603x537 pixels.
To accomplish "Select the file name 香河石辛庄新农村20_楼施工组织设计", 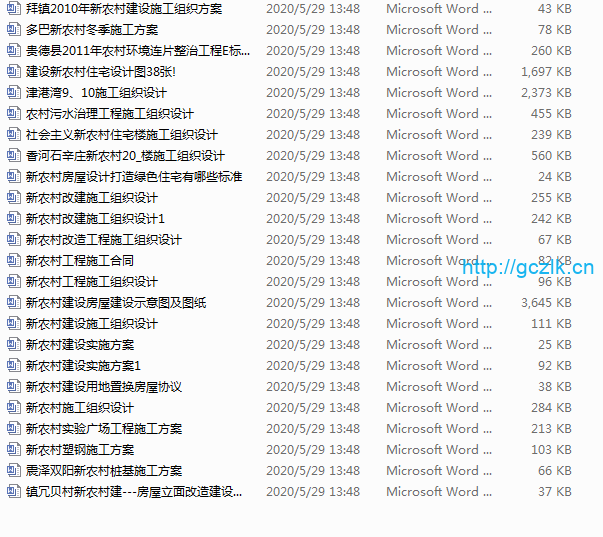I will 125,156.
